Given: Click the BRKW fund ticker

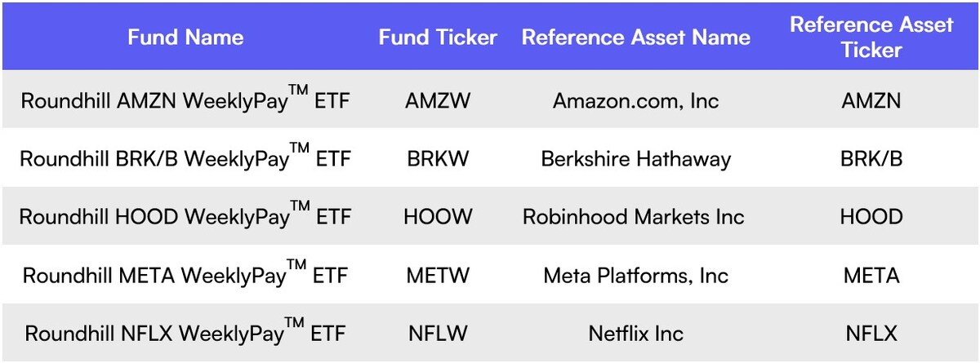Looking at the screenshot, I should click(438, 158).
